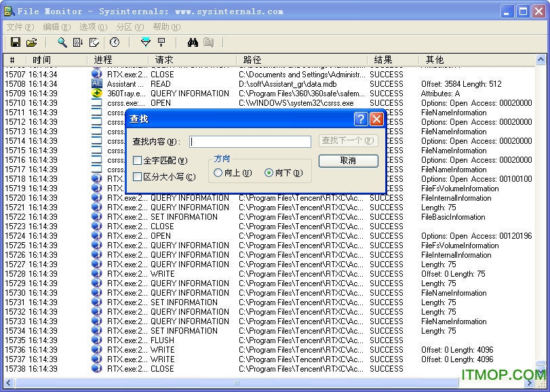The height and width of the screenshot is (392, 550).
Task: Click the Find dialog help question mark
Action: pos(361,119)
